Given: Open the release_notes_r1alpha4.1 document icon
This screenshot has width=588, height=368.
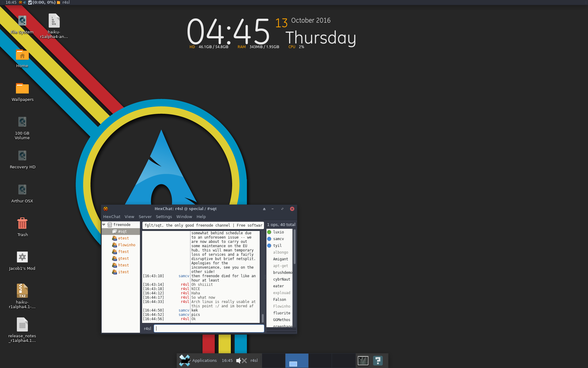Looking at the screenshot, I should point(22,324).
